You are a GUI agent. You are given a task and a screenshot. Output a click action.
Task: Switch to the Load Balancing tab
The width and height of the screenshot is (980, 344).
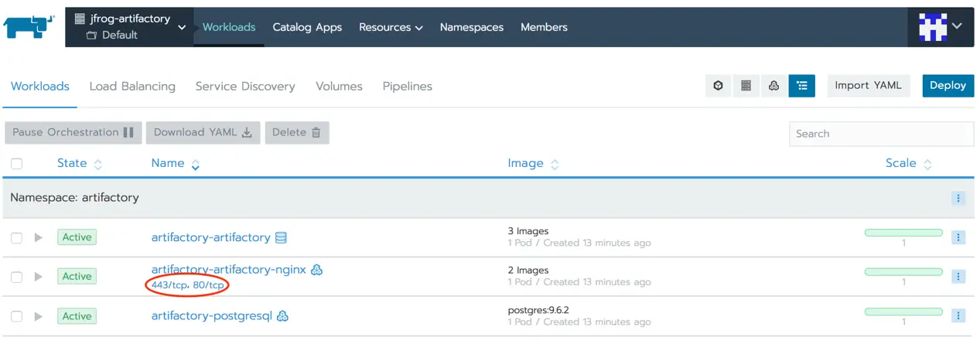(132, 87)
